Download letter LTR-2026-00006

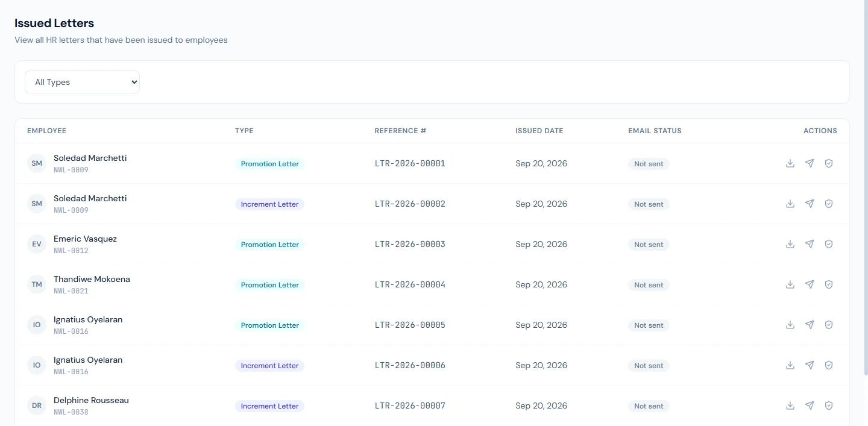(x=790, y=365)
